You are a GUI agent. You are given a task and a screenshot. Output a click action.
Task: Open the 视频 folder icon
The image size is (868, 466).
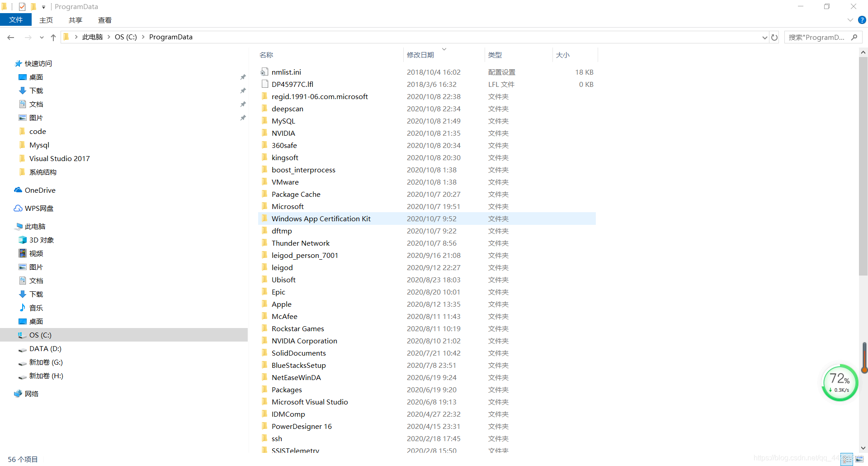pyautogui.click(x=23, y=254)
